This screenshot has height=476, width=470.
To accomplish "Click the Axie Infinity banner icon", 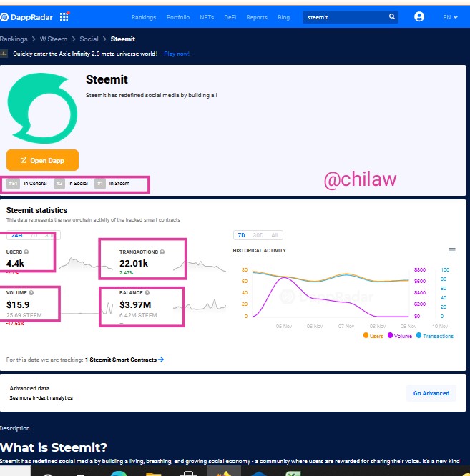I will coord(4,54).
